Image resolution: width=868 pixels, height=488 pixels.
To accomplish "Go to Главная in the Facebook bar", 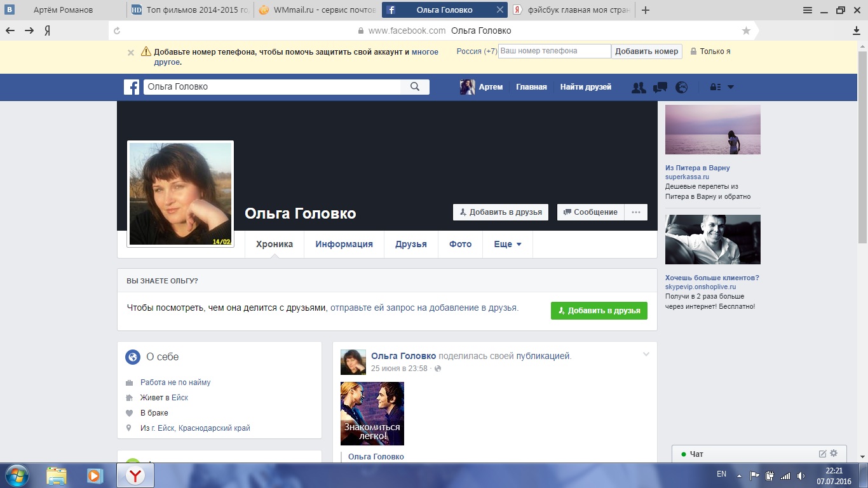I will [x=531, y=87].
